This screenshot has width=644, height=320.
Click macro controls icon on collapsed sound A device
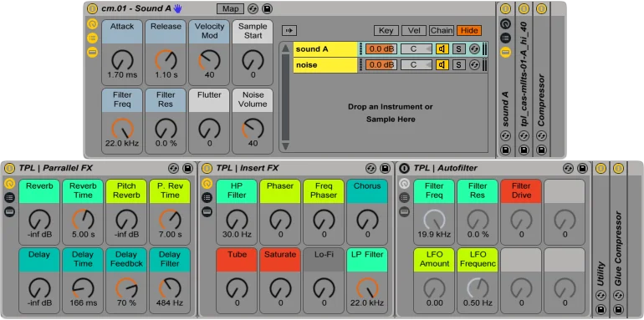click(x=506, y=24)
